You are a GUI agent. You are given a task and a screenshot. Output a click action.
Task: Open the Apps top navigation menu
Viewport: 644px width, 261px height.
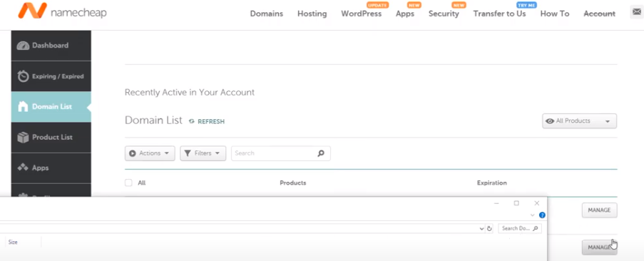pyautogui.click(x=405, y=14)
